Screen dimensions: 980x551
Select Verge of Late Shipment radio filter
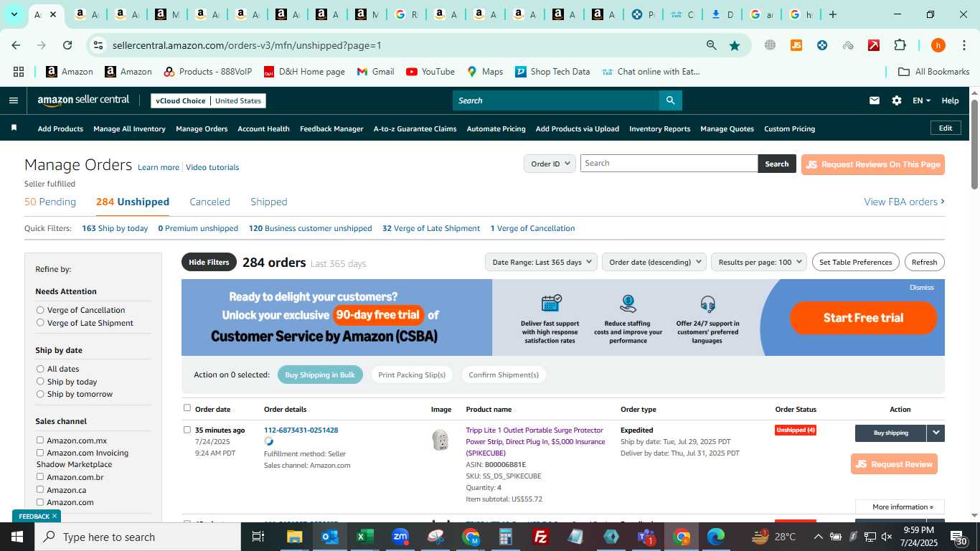(40, 323)
